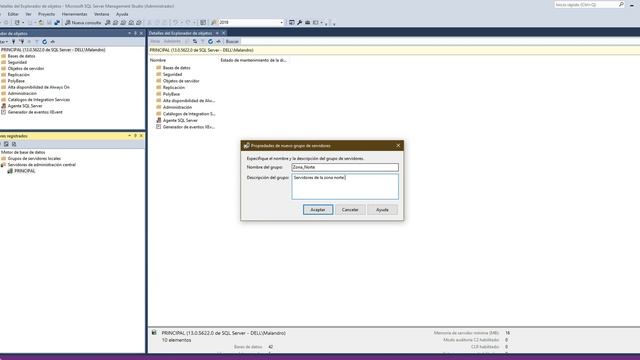Select Agente SQL Server in Object Explorer tree
The height and width of the screenshot is (360, 640).
tap(25, 106)
